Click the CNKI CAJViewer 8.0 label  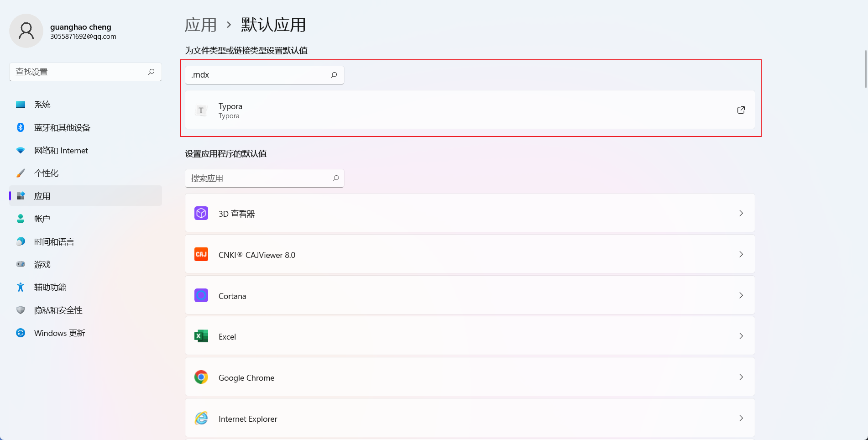tap(257, 255)
